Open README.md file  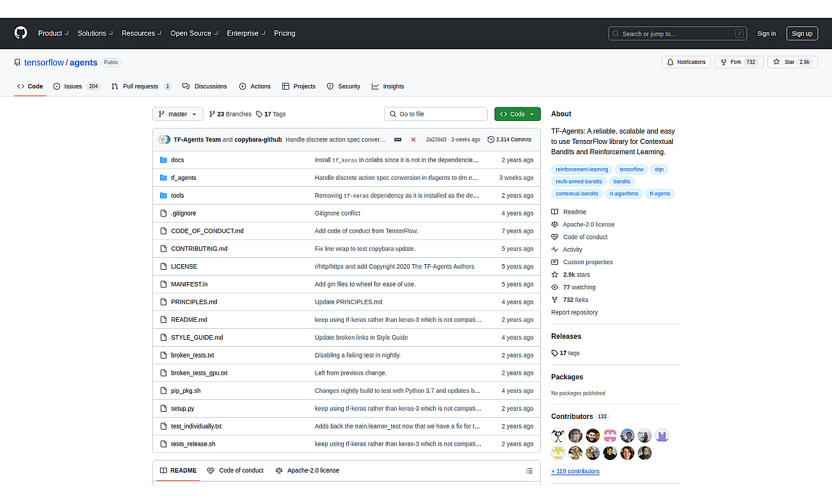point(189,320)
